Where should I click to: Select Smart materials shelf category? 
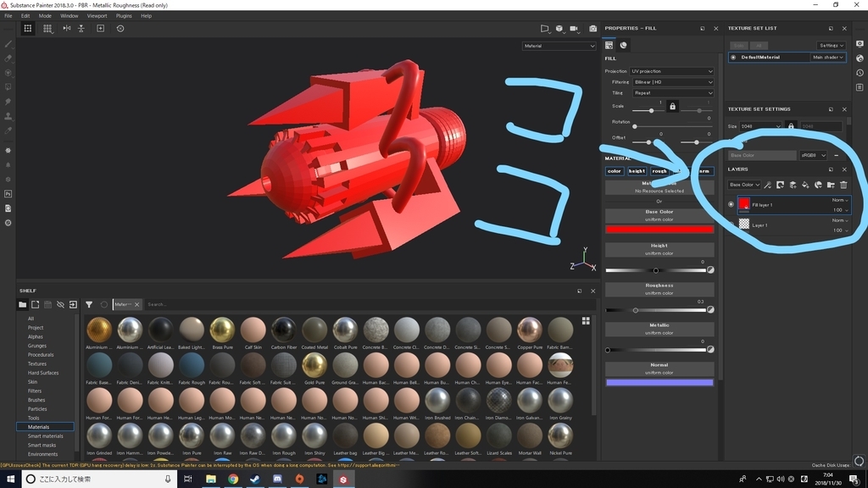(x=46, y=436)
